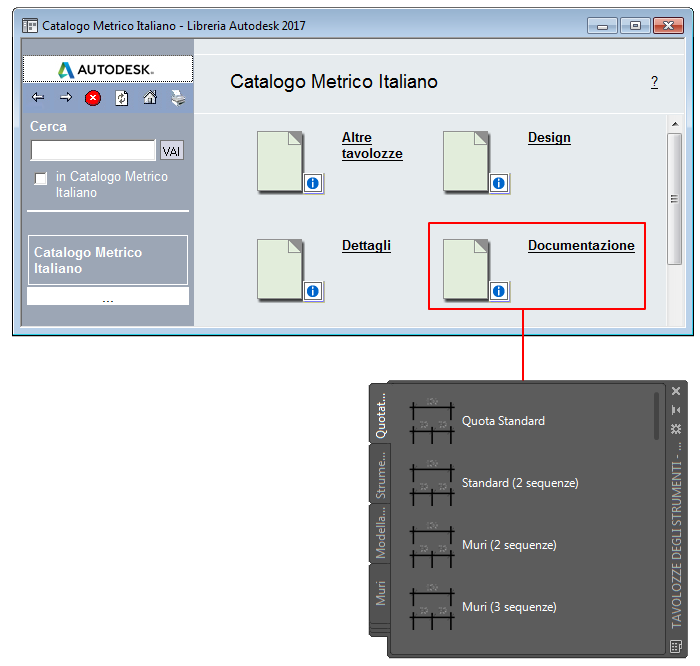Open tool palette properties gear icon
Viewport: 700px width, 666px height.
(676, 429)
